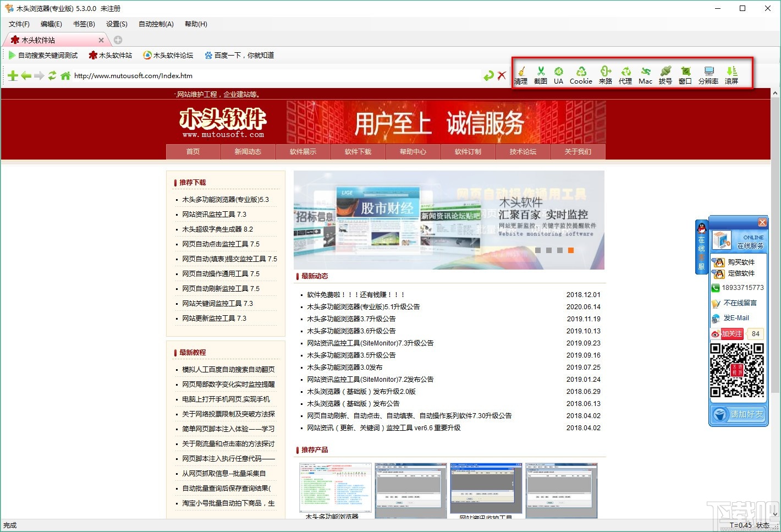Open the 百度一下，你就知道 bookmark
Screen dimensions: 781x532
(239, 55)
